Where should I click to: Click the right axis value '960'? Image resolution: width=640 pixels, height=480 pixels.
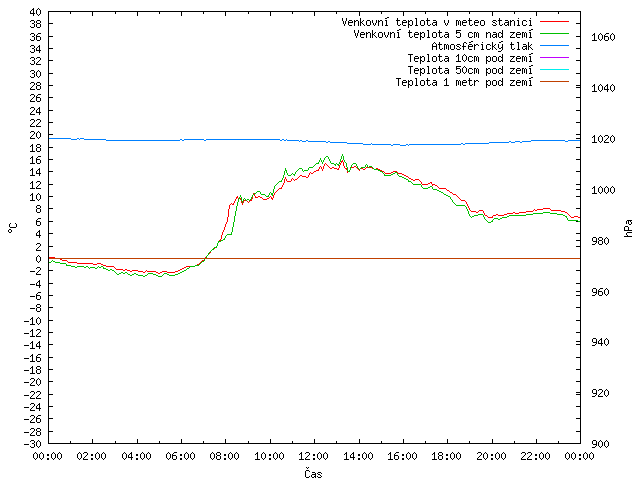click(600, 292)
